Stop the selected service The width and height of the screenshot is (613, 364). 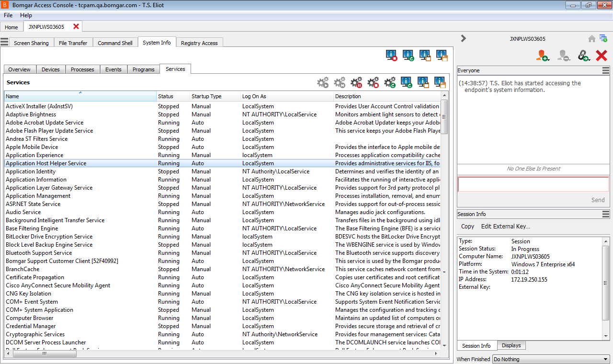374,82
